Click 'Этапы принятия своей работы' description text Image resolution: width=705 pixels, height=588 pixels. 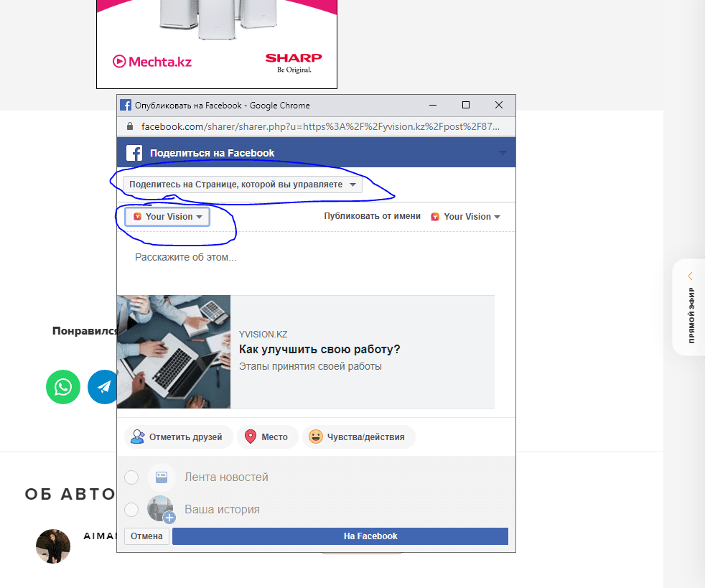click(310, 366)
